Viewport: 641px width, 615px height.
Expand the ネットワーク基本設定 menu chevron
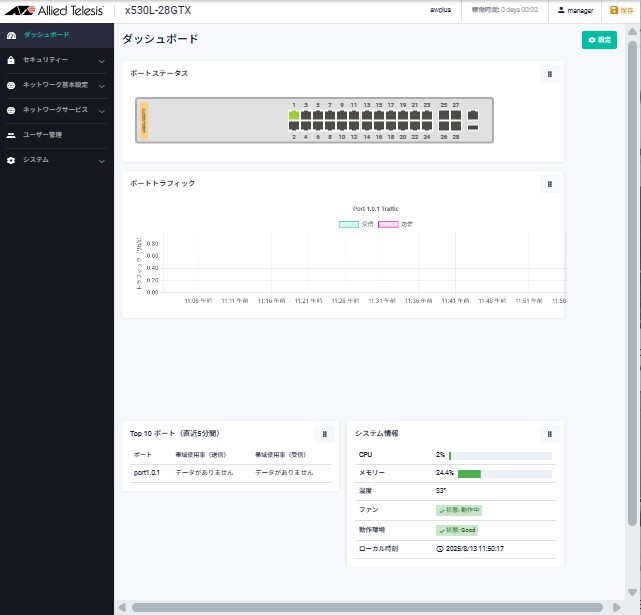click(x=102, y=86)
